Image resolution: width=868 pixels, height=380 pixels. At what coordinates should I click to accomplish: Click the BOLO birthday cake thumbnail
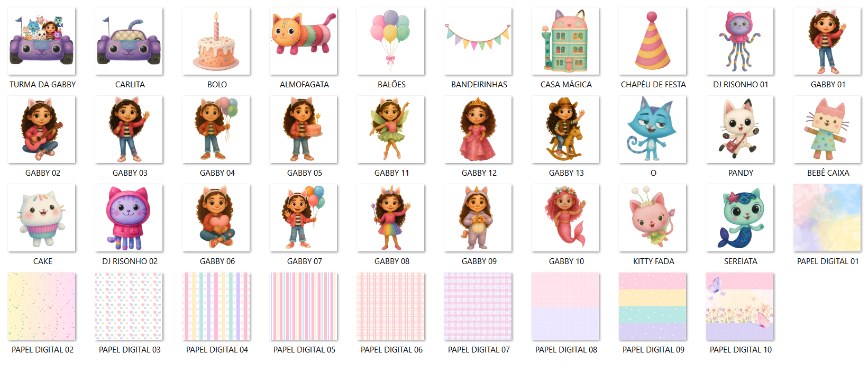(216, 41)
